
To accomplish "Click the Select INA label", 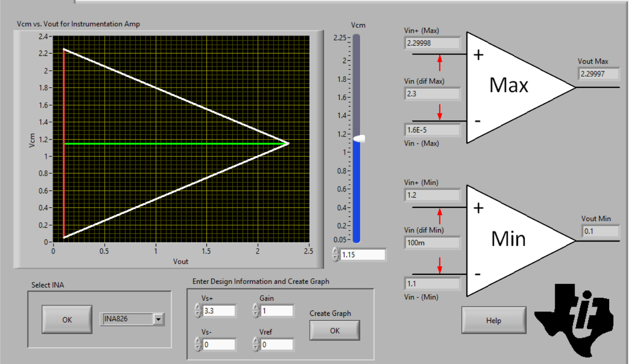I will point(48,285).
